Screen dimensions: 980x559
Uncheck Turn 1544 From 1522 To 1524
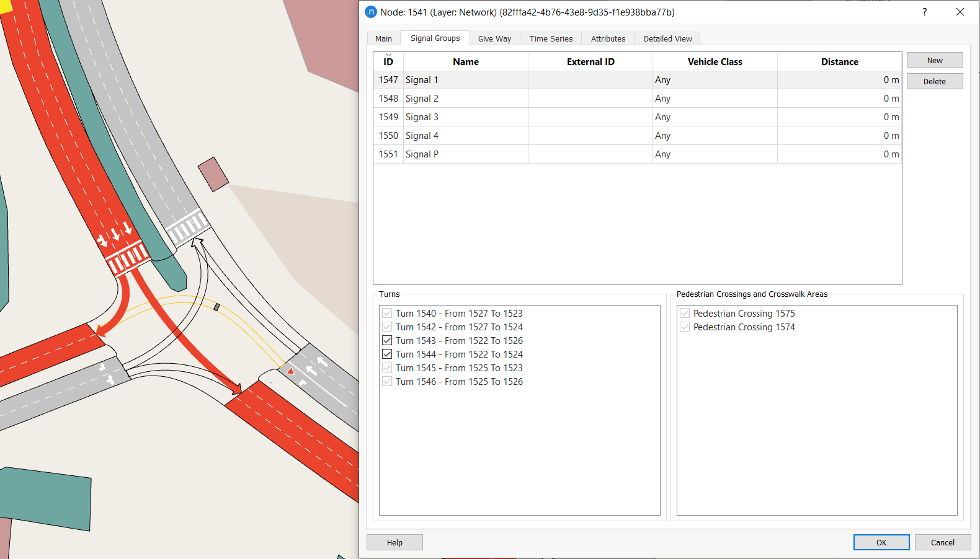[x=387, y=354]
